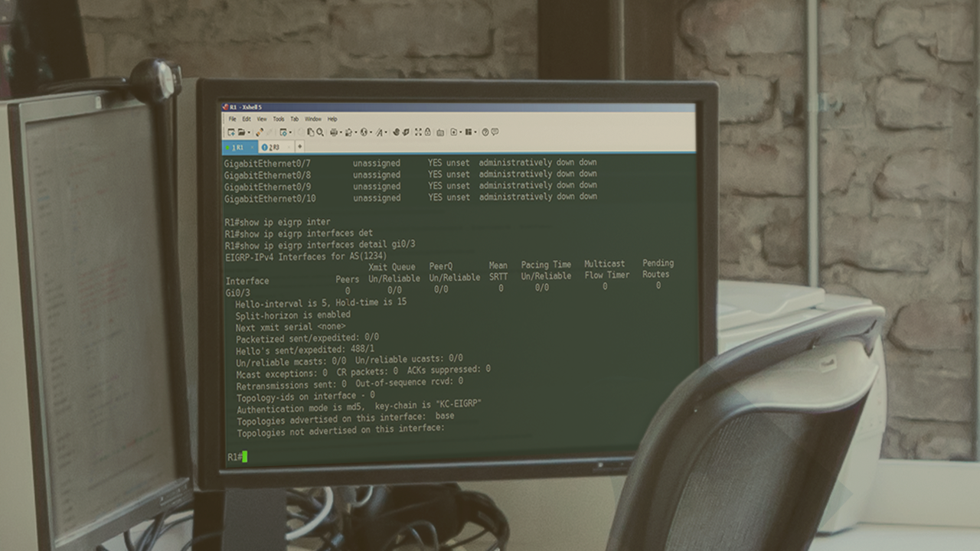980x551 pixels.
Task: Click the speech bubble feedback icon
Action: point(495,132)
